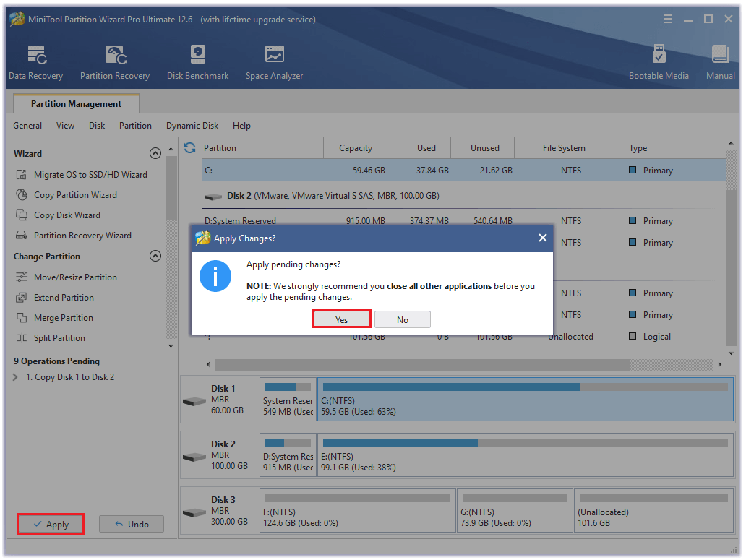Select the Unallocated 101.6 GB block on Disk 3

[653, 511]
